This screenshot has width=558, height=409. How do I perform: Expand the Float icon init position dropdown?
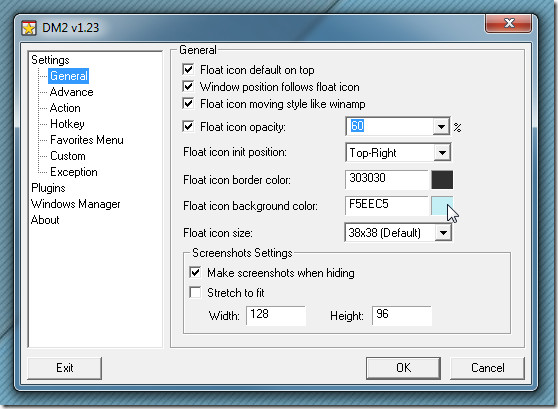(442, 153)
